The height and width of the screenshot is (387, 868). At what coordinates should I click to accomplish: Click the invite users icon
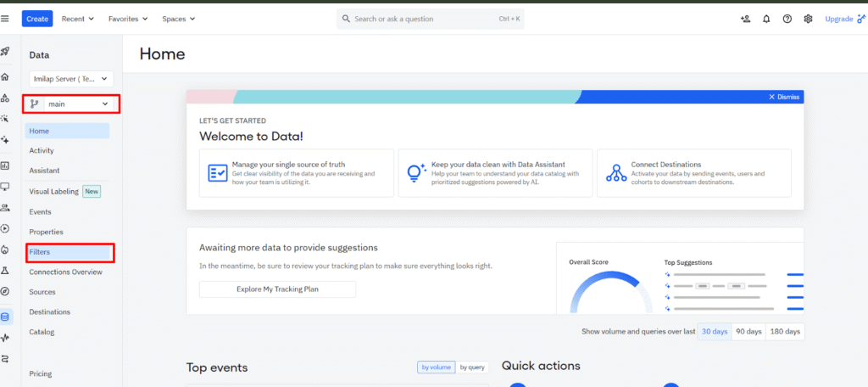745,19
